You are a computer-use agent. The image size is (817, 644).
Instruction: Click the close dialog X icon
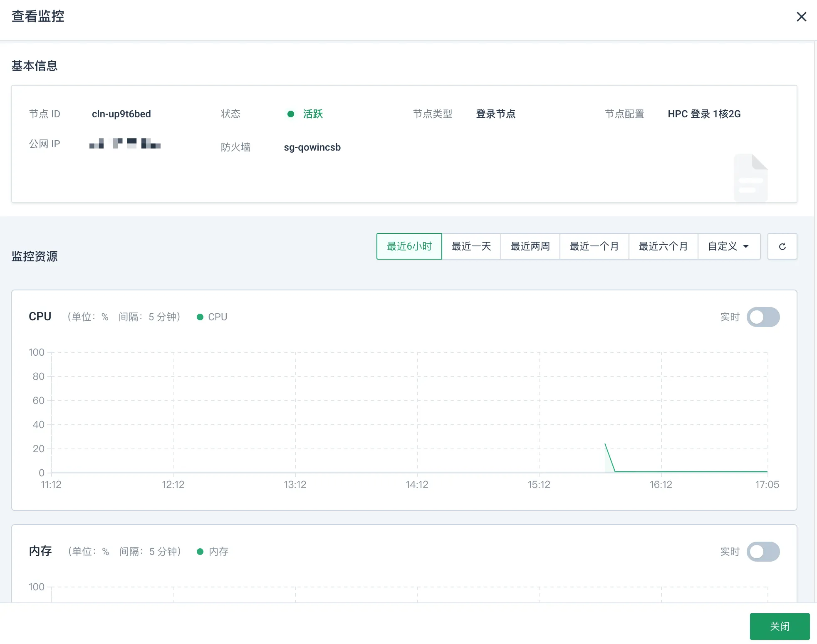coord(802,17)
